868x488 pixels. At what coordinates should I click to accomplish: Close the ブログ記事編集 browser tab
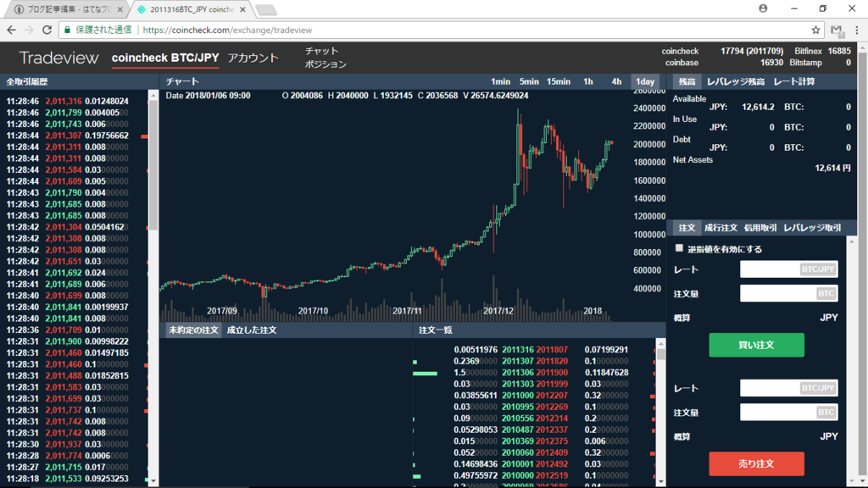(120, 9)
